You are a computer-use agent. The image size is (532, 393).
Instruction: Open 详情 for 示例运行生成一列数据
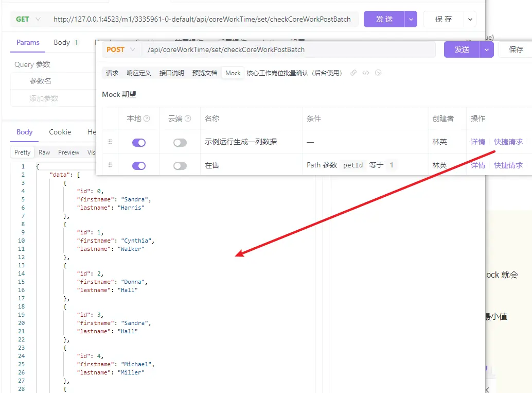477,142
